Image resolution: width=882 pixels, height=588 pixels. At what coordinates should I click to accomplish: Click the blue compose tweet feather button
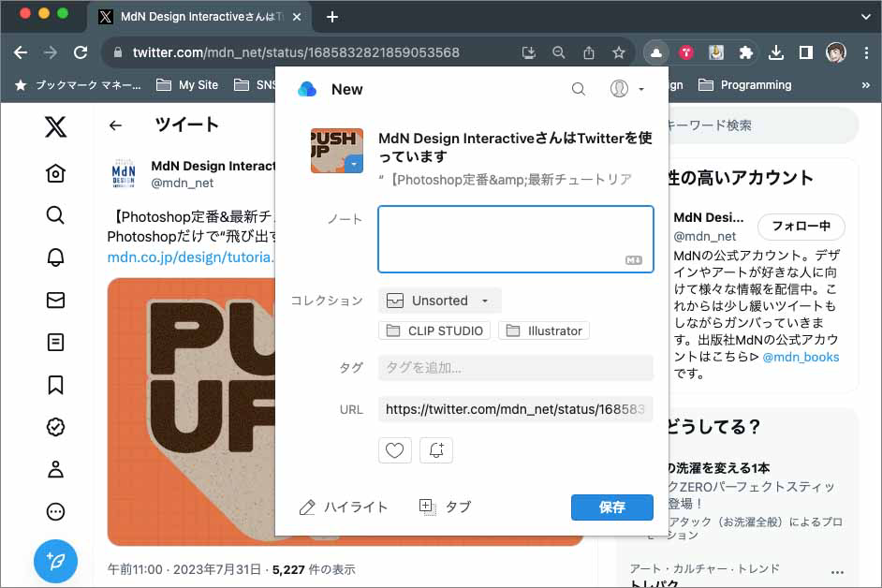click(55, 561)
